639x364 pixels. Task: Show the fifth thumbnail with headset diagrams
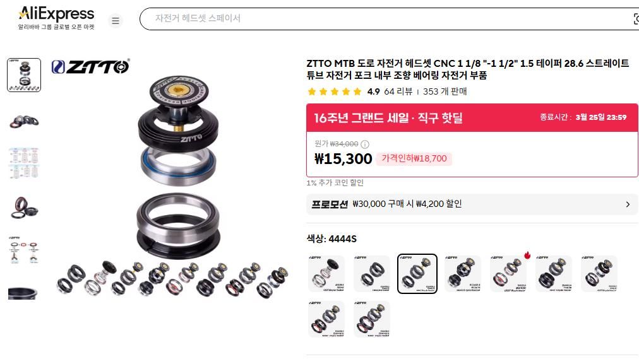pos(24,250)
